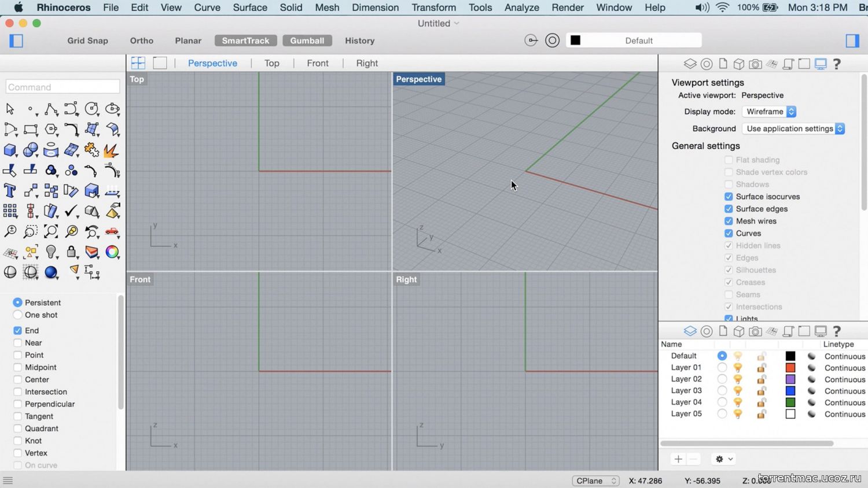Select the Polygon tool
Image resolution: width=868 pixels, height=488 pixels.
point(51,130)
